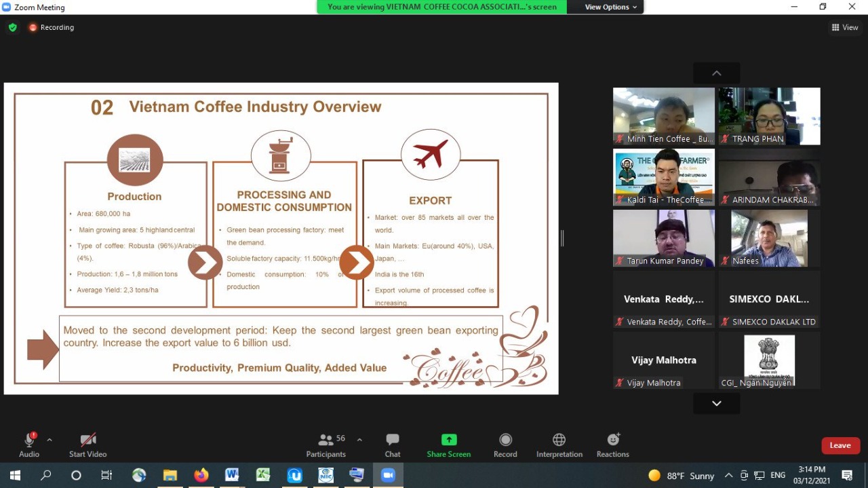Image resolution: width=868 pixels, height=488 pixels.
Task: Open Firefox from the taskbar
Action: (x=201, y=475)
